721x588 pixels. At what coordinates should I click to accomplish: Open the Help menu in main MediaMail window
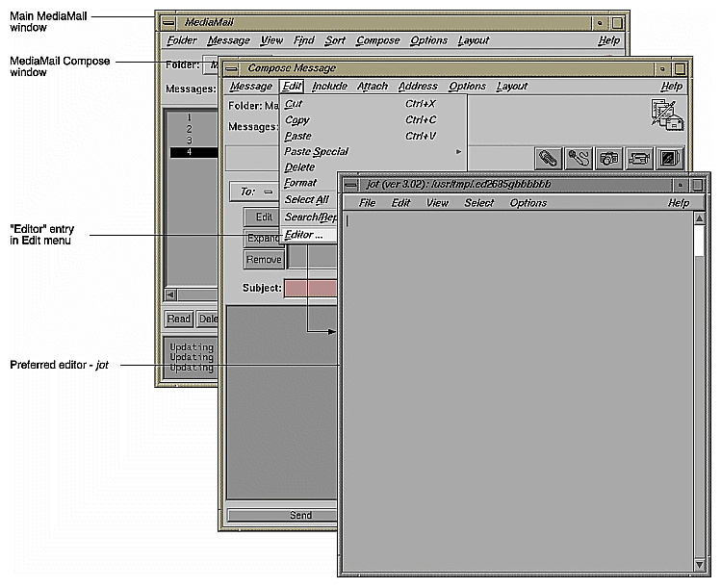608,40
